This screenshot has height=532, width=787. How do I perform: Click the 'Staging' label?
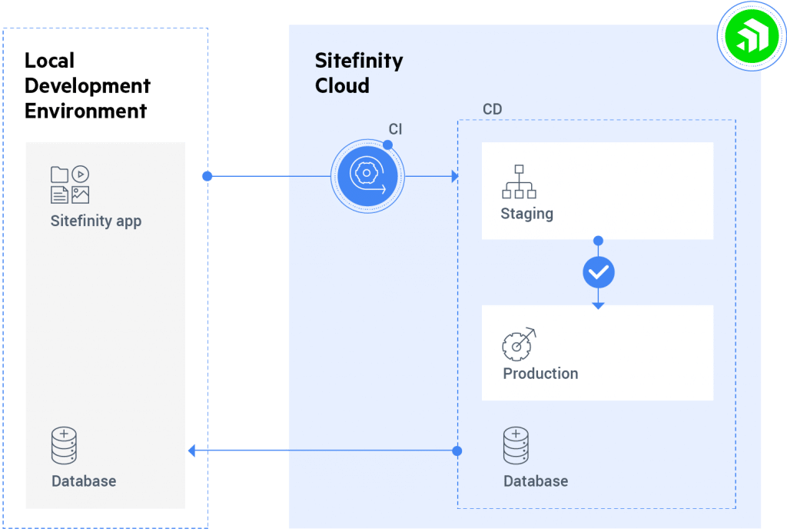[x=527, y=214]
